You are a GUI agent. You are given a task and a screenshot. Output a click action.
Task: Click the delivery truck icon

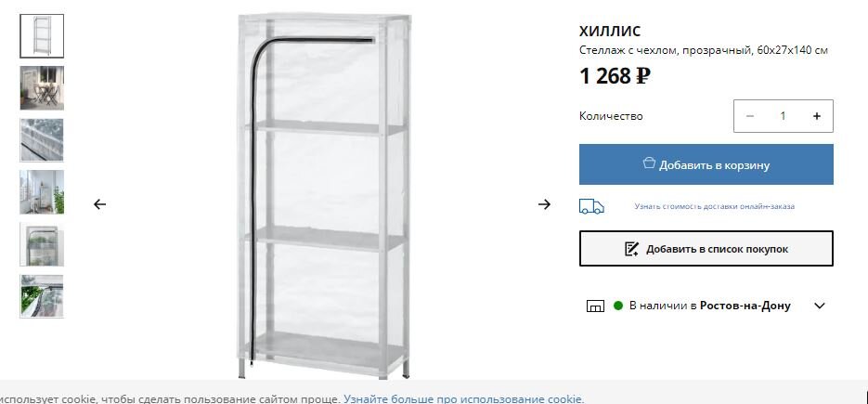pos(591,206)
